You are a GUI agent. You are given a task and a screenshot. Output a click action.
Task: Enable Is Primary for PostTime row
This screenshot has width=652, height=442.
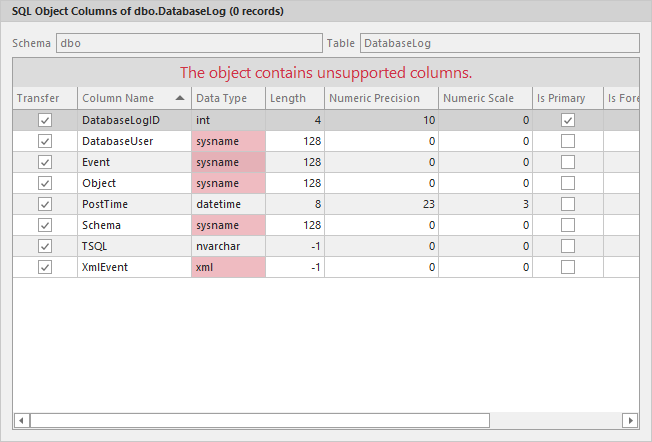click(568, 204)
